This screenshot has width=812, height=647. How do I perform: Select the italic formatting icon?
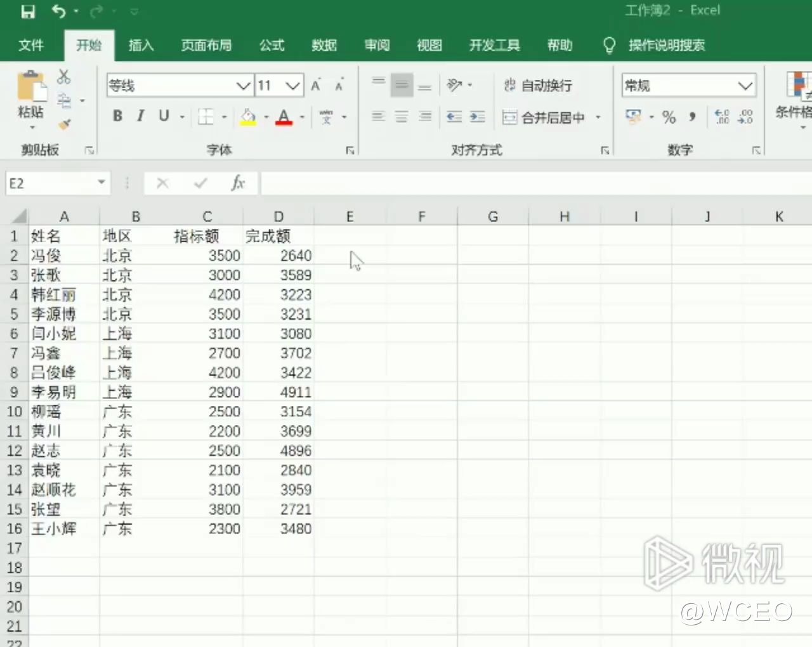coord(140,116)
